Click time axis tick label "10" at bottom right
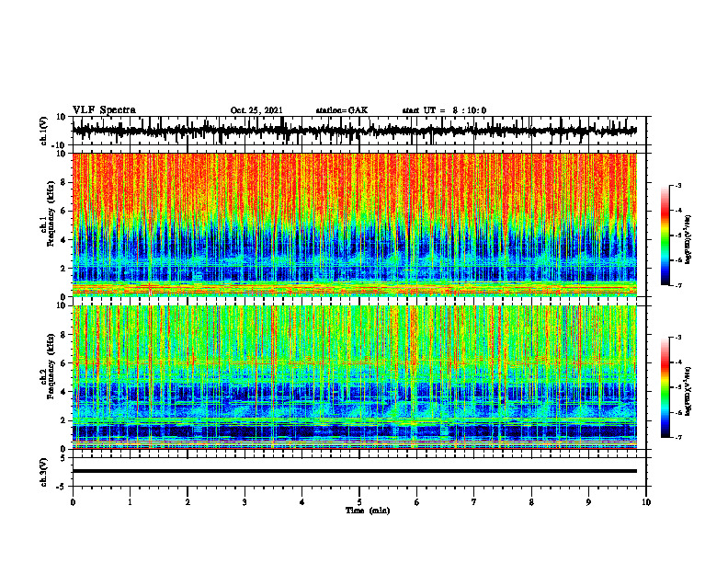 pos(646,502)
